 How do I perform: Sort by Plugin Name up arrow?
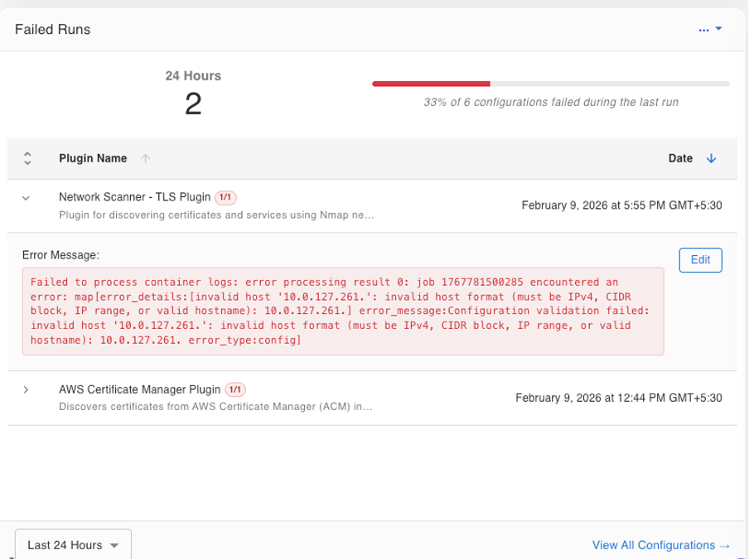[x=146, y=158]
